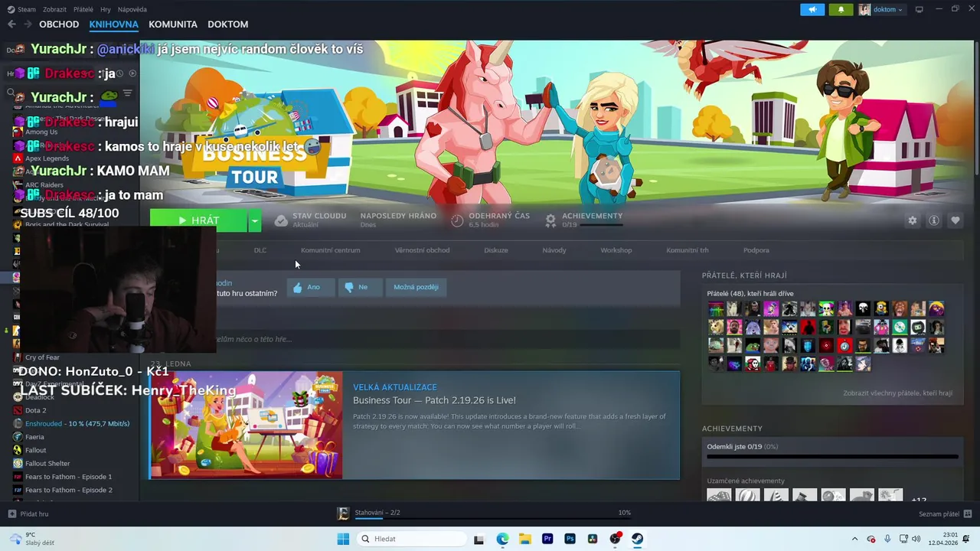Open the DLC tab of Business Tour

pyautogui.click(x=260, y=250)
